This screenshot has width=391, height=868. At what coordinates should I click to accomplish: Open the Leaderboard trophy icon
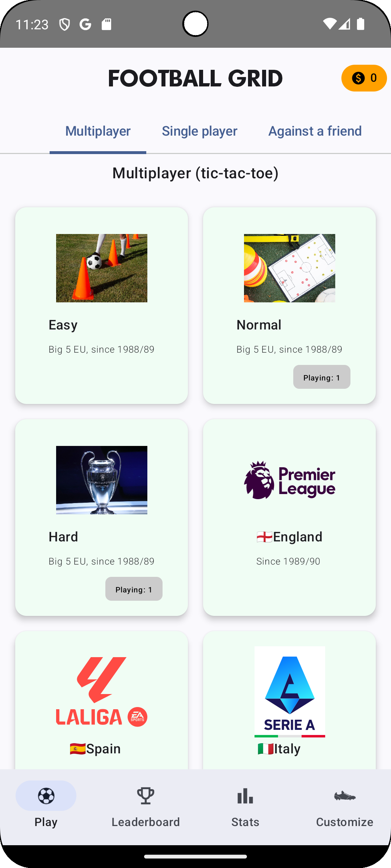[146, 796]
